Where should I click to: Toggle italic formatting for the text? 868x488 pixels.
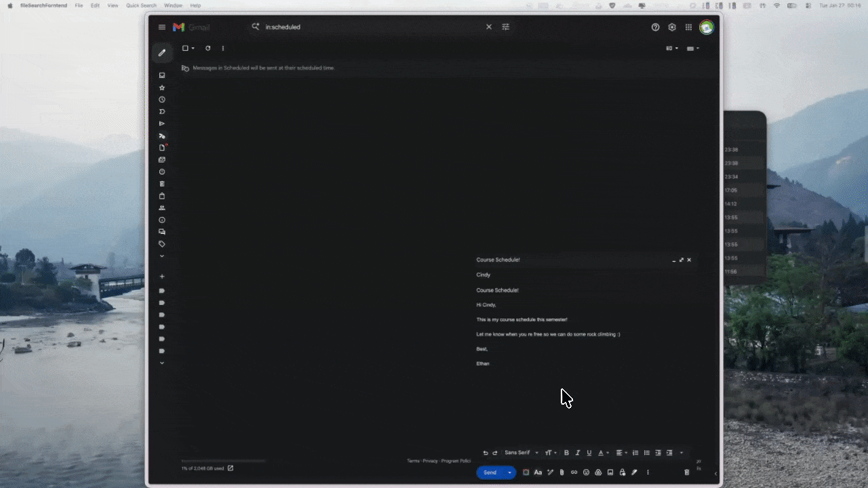578,452
